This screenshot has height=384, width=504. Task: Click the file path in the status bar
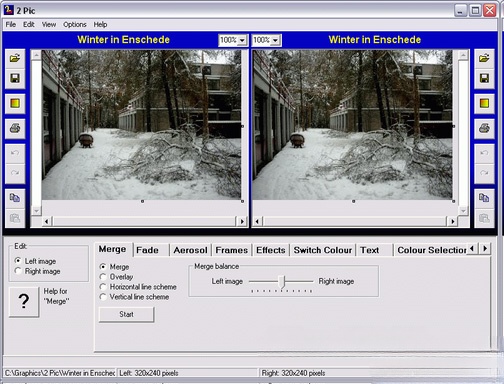60,373
